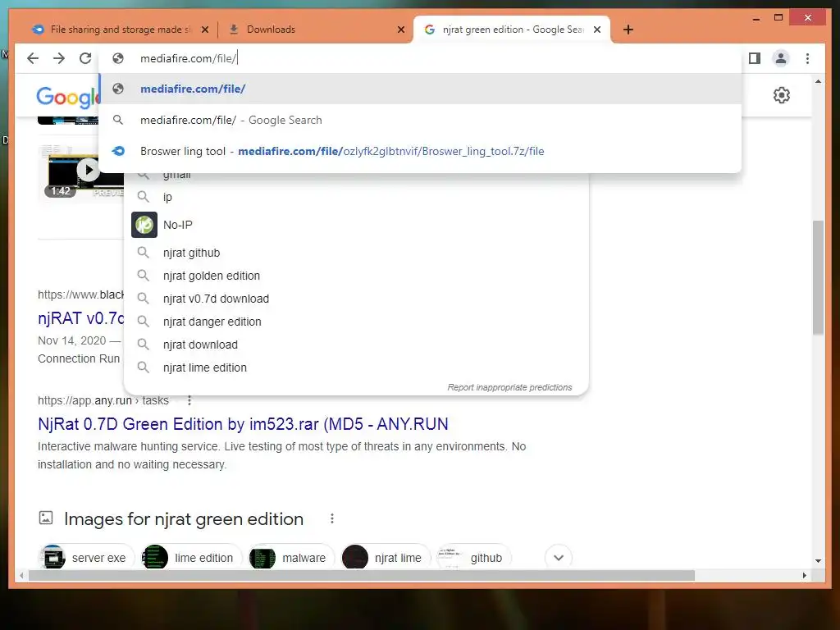Viewport: 840px width, 630px height.
Task: Switch to File sharing and storage tab
Action: click(120, 30)
